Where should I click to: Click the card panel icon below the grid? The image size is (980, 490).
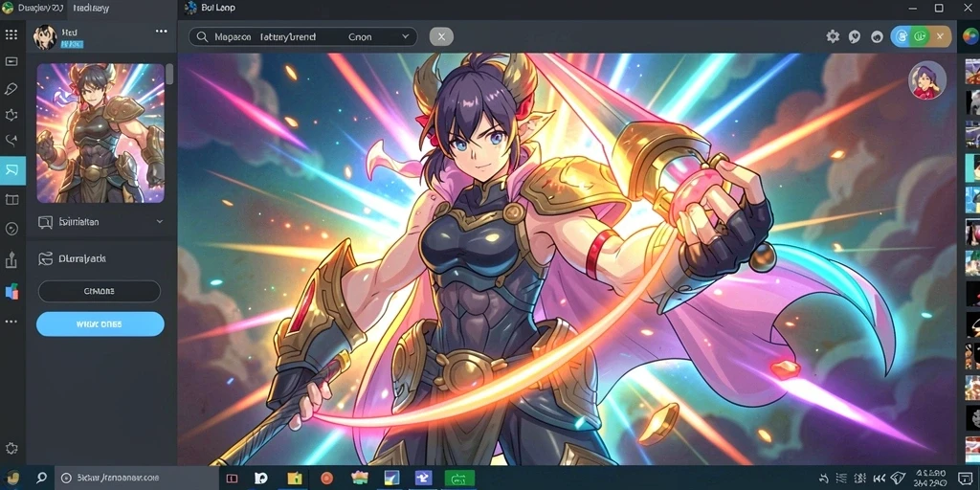click(x=11, y=61)
